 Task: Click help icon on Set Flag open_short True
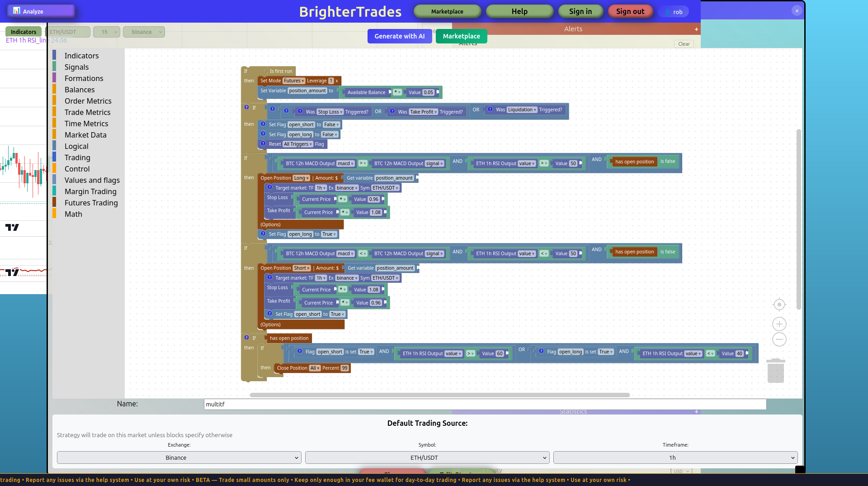point(270,313)
